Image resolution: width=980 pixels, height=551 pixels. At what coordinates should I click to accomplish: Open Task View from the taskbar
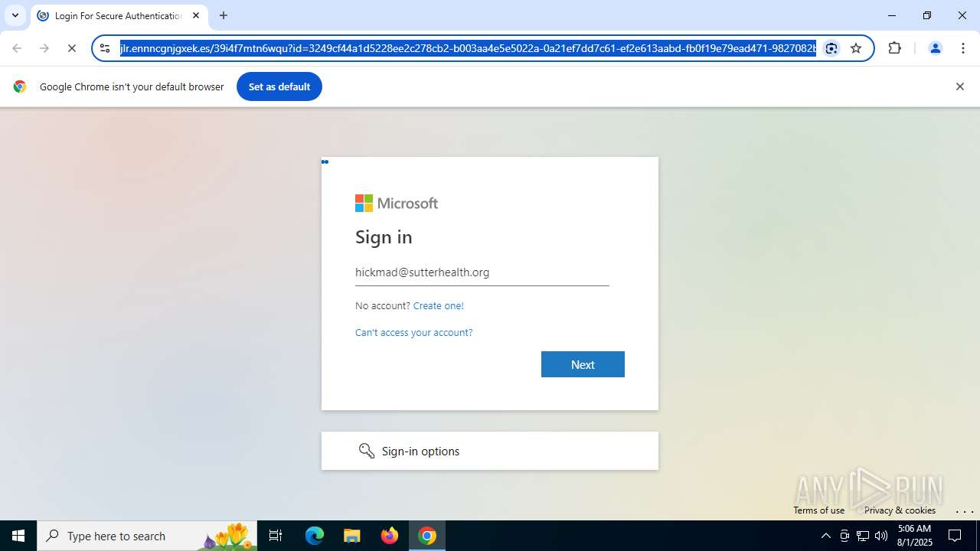[x=276, y=536]
